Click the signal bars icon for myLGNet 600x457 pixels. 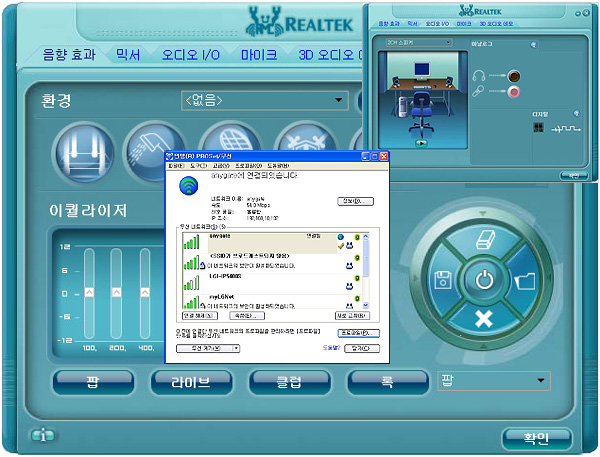(x=192, y=302)
